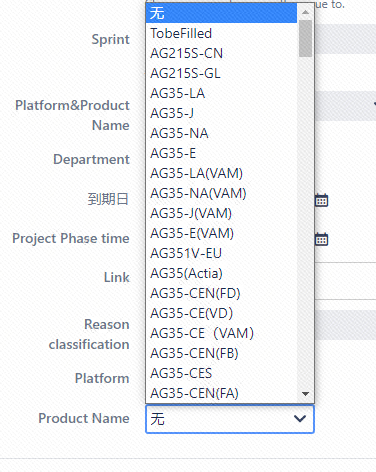Click the Product Name select box
The image size is (376, 472).
(230, 419)
